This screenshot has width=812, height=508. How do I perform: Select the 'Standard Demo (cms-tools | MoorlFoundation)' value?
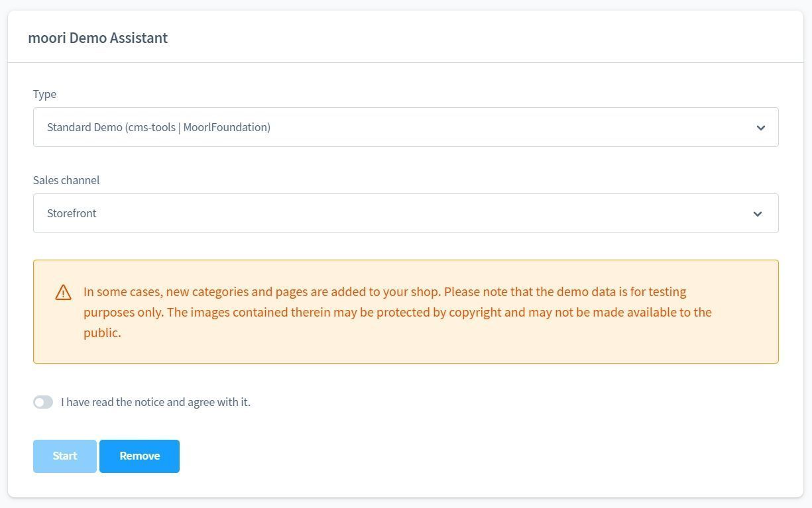158,127
